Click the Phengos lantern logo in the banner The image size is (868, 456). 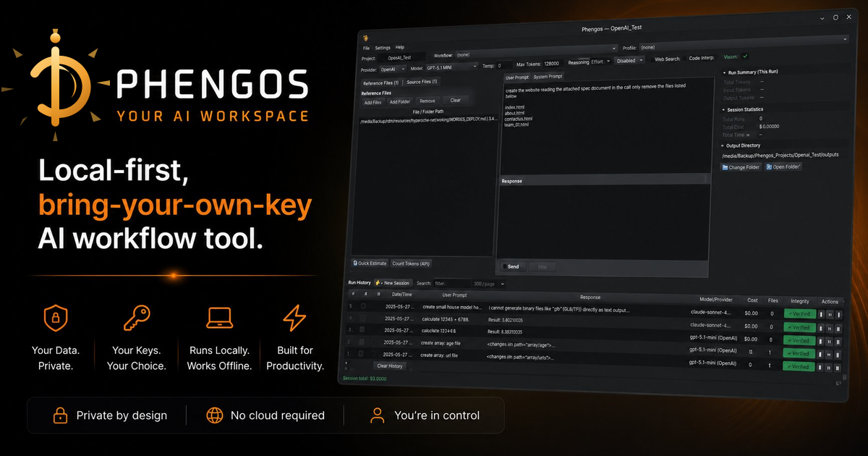(54, 85)
